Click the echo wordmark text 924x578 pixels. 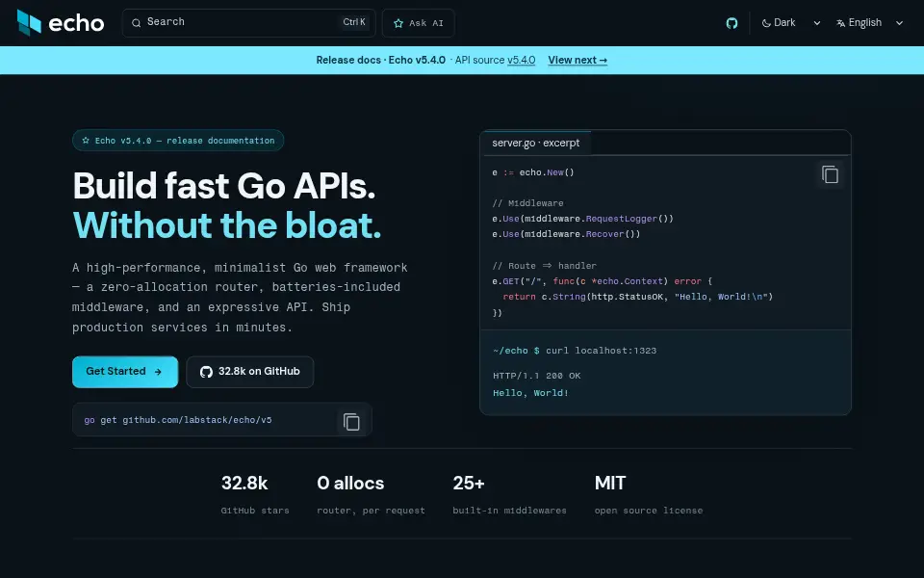pos(76,23)
